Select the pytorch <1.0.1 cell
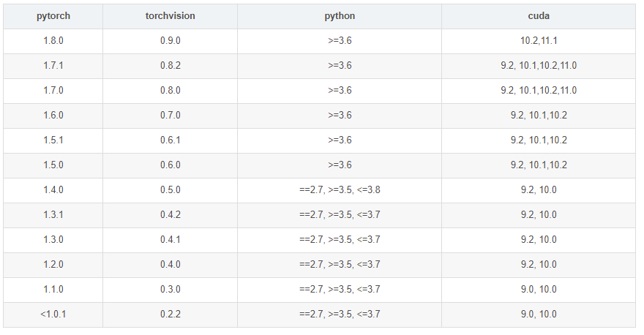The image size is (644, 335). tap(53, 315)
